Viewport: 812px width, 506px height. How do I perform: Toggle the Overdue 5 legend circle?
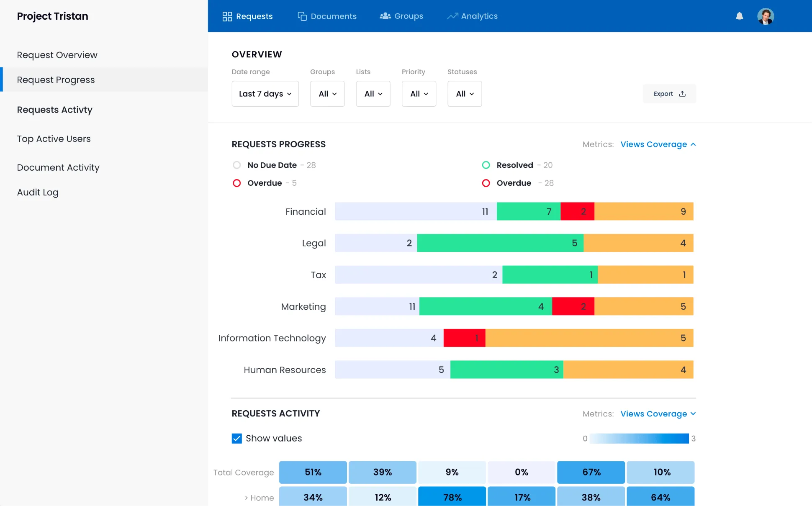[236, 183]
